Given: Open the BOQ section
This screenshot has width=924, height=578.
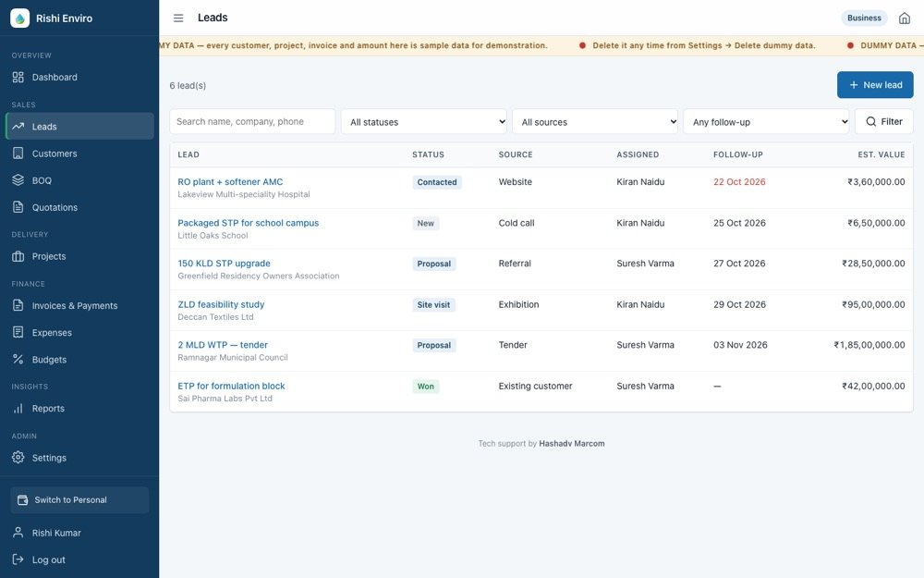Looking at the screenshot, I should pos(79,180).
